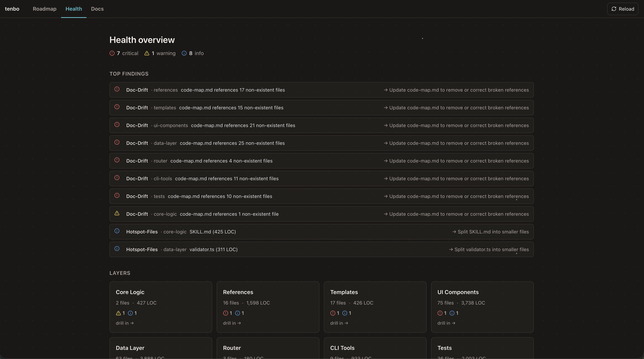Click the tenbo logo text
Screen dimensions: 644x359
coord(12,9)
